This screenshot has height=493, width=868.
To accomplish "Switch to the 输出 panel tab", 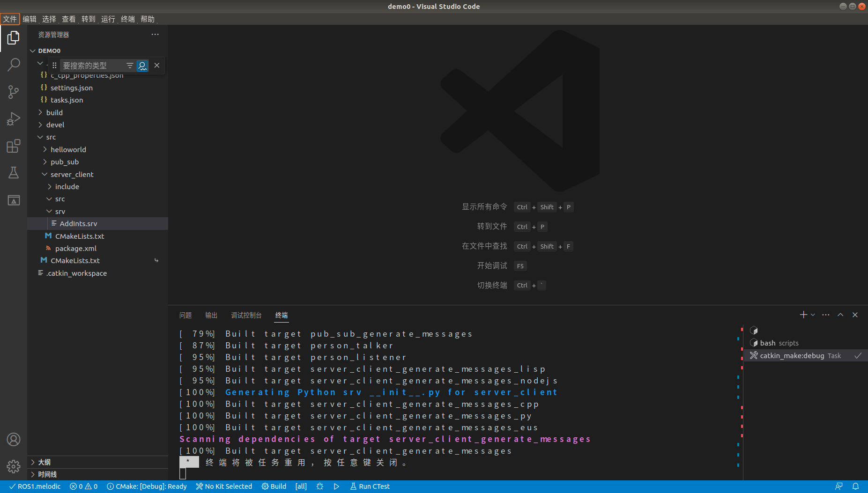I will (211, 315).
